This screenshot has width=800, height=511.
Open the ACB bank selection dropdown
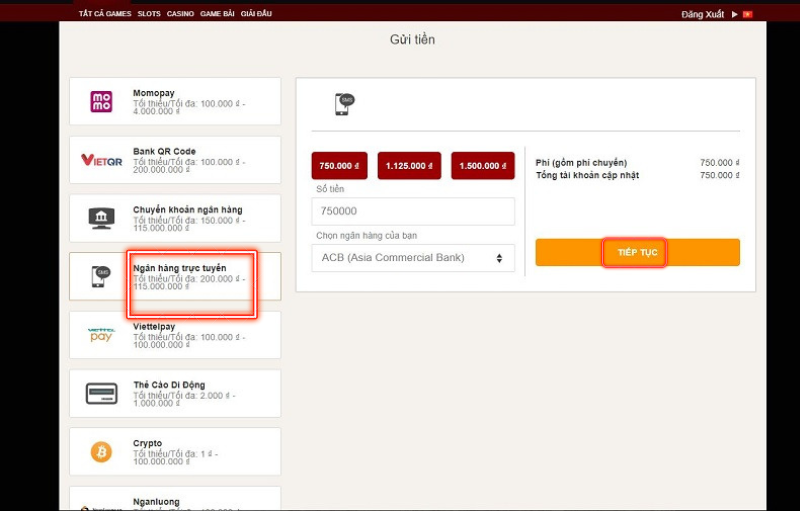tap(413, 258)
